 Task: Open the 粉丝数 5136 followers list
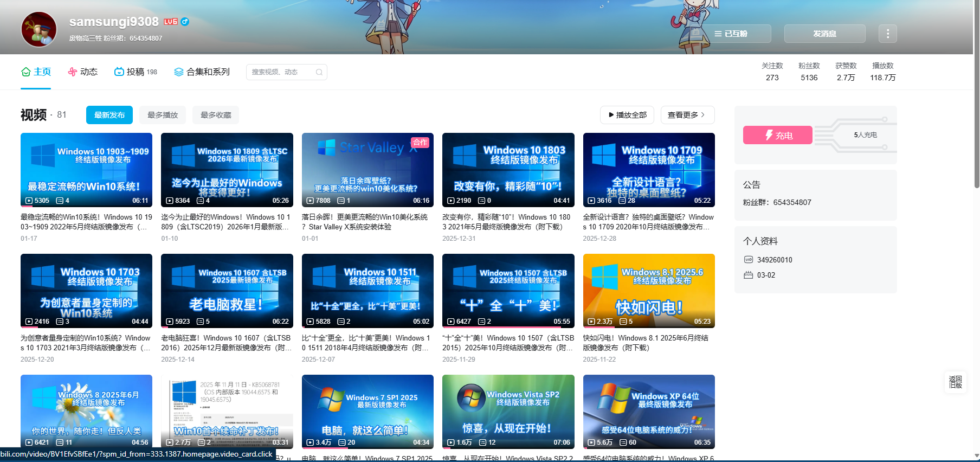(x=809, y=72)
